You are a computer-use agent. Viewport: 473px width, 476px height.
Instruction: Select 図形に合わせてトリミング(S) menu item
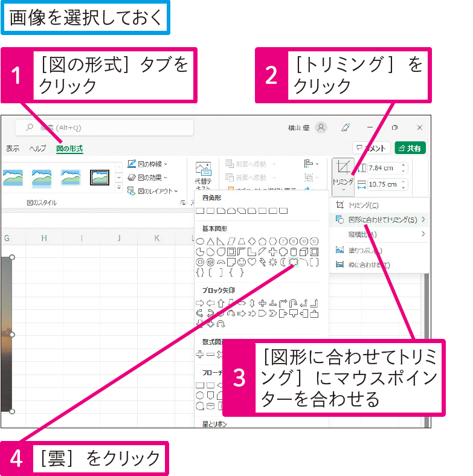[379, 219]
